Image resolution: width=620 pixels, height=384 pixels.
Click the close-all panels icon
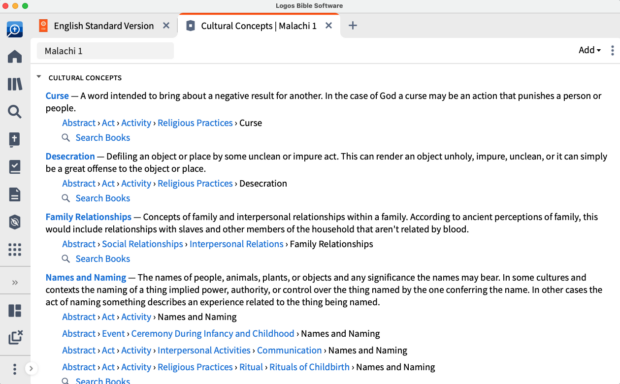point(15,337)
